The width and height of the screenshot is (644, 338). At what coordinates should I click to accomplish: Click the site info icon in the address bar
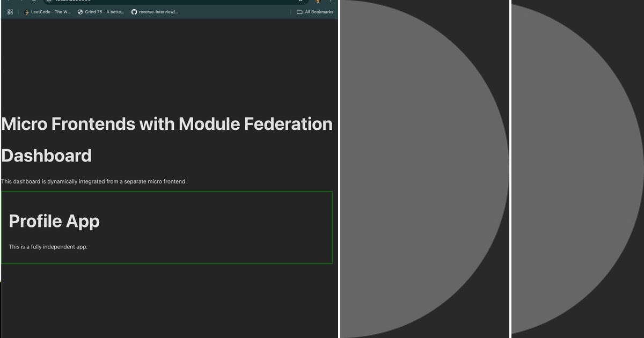tap(49, 1)
